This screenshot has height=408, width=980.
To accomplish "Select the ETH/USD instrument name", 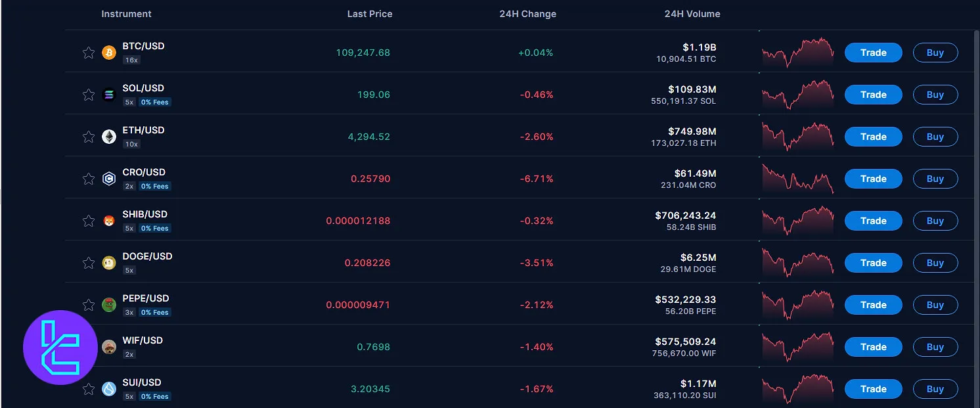I will coord(143,130).
